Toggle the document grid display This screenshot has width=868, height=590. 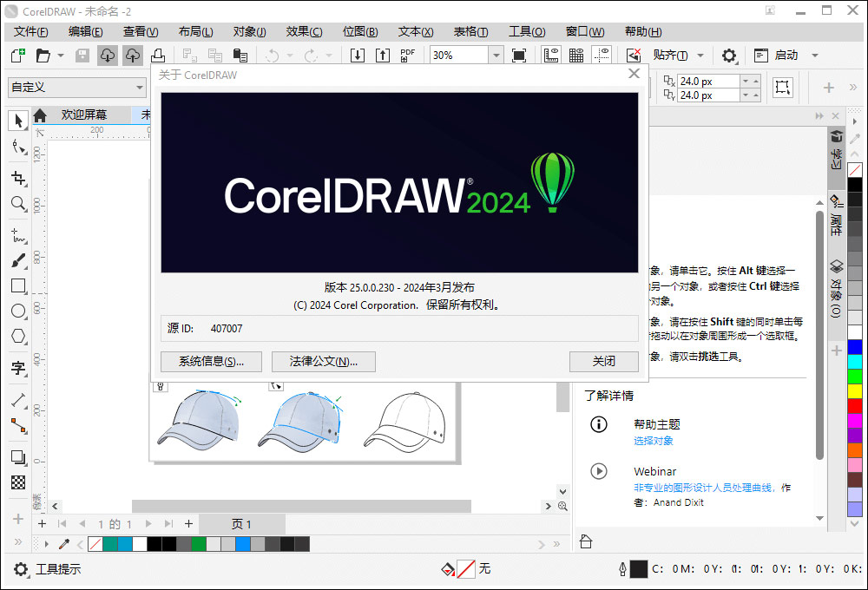coord(575,54)
